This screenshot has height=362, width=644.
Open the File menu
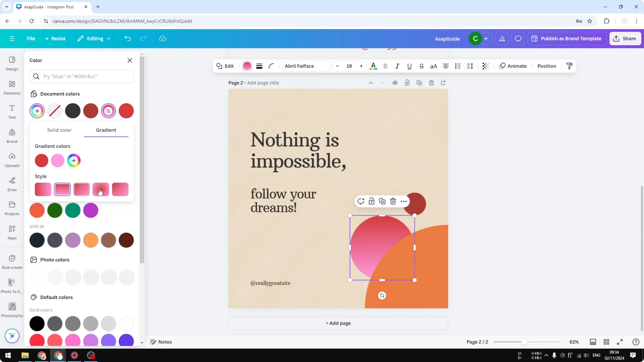pos(31,38)
